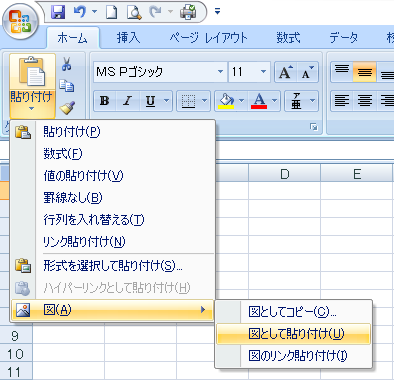Align text left
394x380 pixels.
tap(342, 100)
